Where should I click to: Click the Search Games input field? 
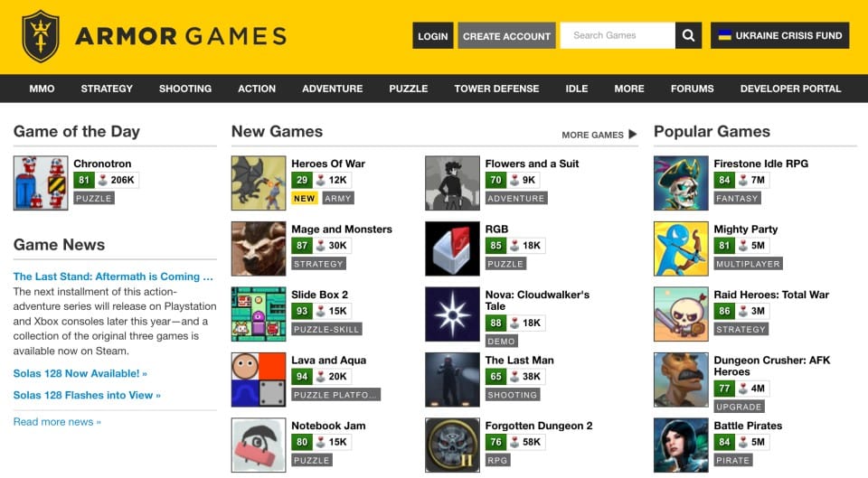pyautogui.click(x=618, y=35)
